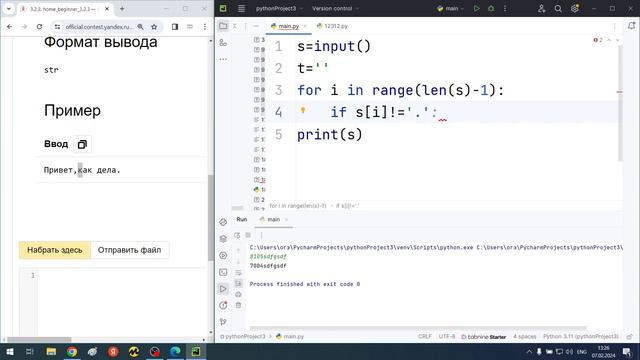Click the Run console horizontal scrollbar
640x360 pixels.
tap(418, 328)
